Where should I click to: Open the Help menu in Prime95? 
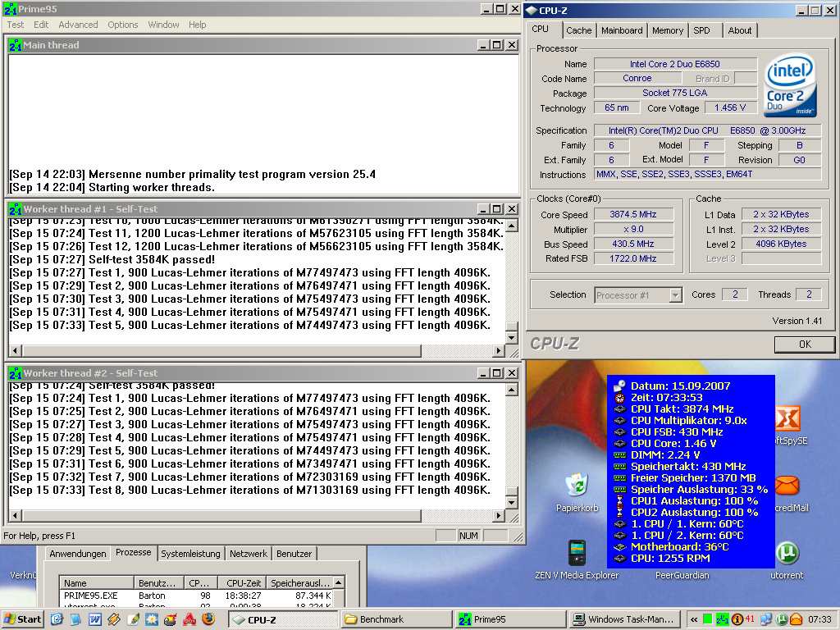click(197, 25)
